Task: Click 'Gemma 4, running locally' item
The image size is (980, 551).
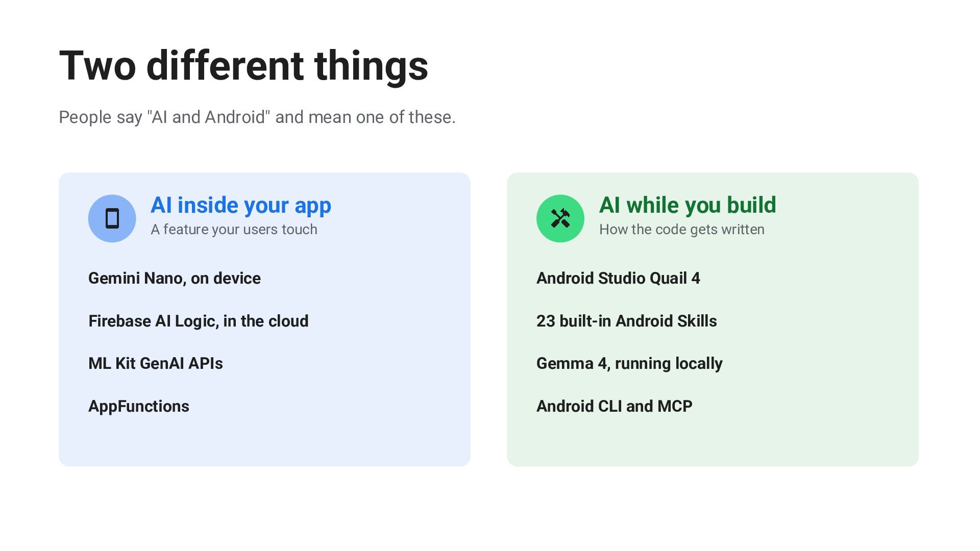Action: coord(629,363)
